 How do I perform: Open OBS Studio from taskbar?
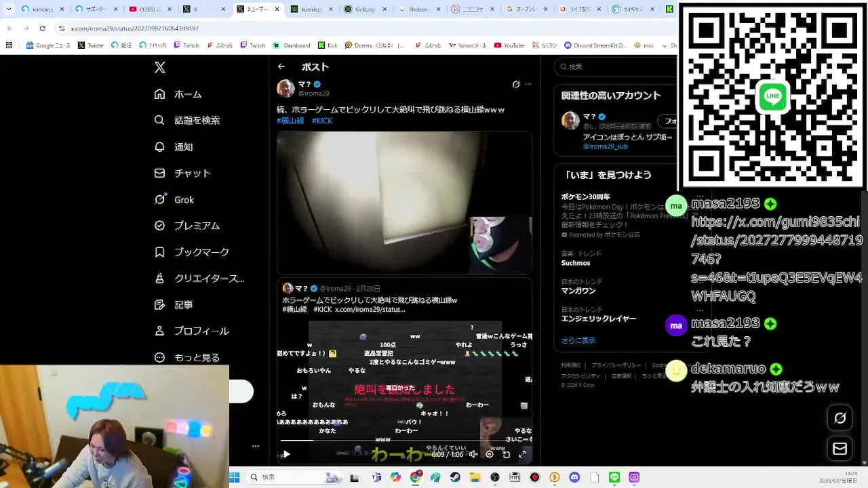pos(495,477)
